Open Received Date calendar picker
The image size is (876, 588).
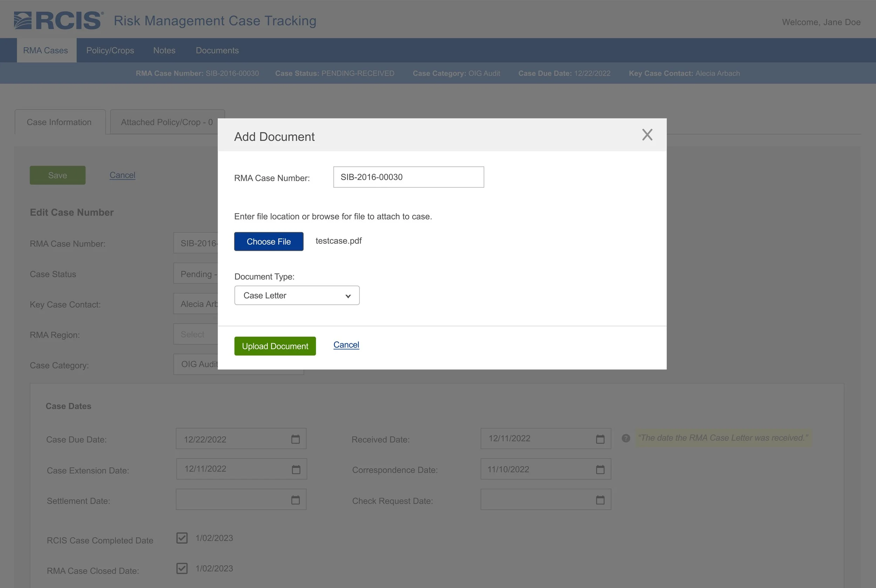coord(600,439)
